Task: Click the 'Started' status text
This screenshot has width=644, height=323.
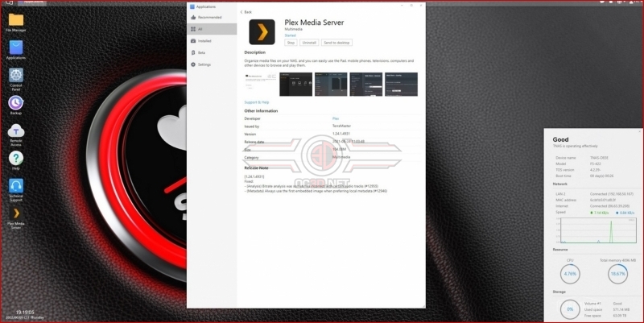Action: point(291,35)
